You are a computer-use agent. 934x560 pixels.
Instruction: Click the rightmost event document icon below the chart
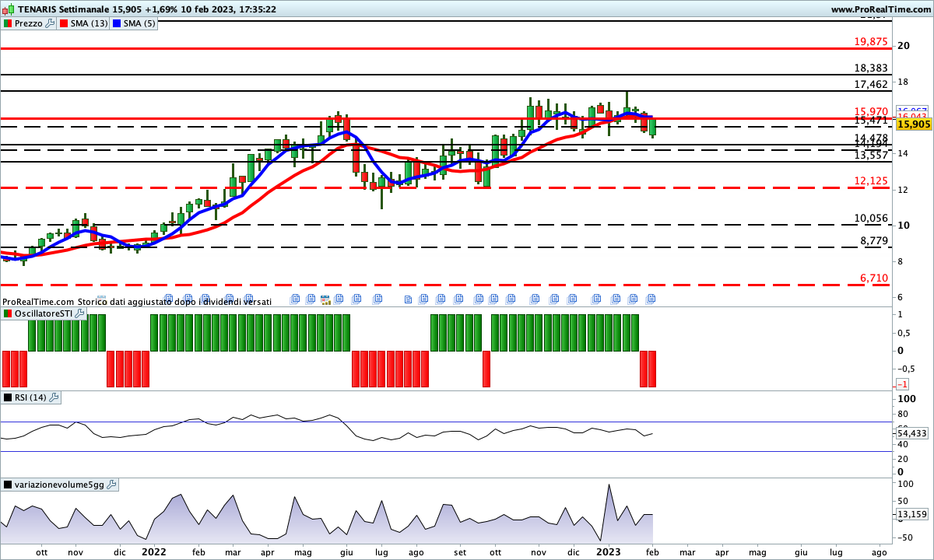[651, 299]
